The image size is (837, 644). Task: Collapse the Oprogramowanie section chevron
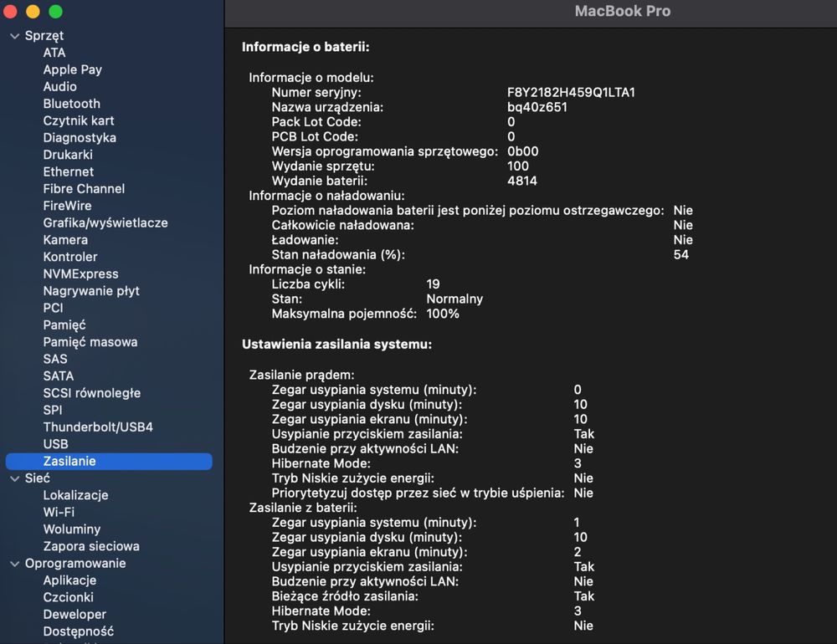(15, 564)
